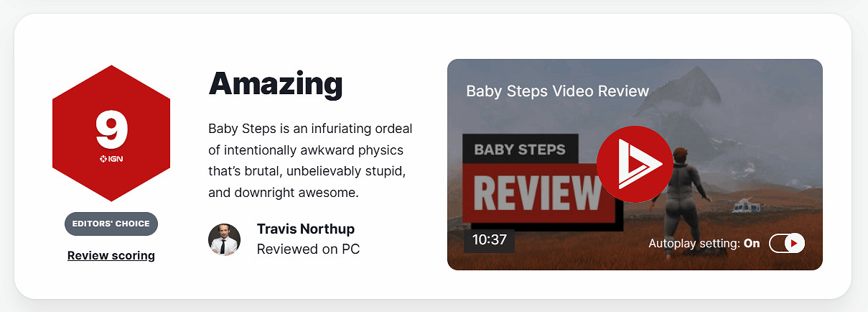Click the "Reviewed on PC" text
The image size is (868, 312).
click(308, 249)
